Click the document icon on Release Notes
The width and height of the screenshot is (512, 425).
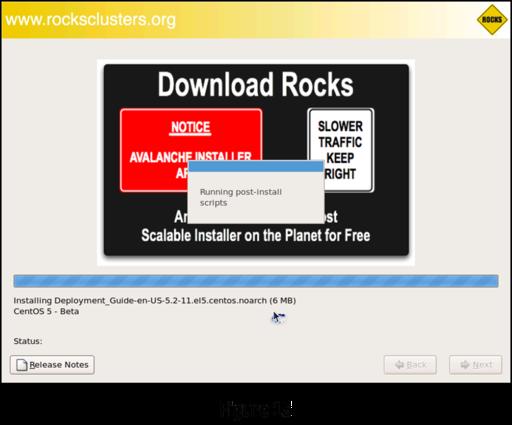click(x=22, y=365)
